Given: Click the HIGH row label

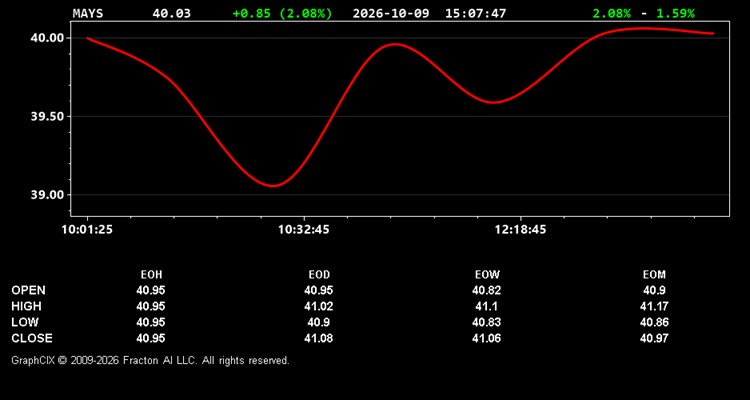Looking at the screenshot, I should [x=26, y=306].
